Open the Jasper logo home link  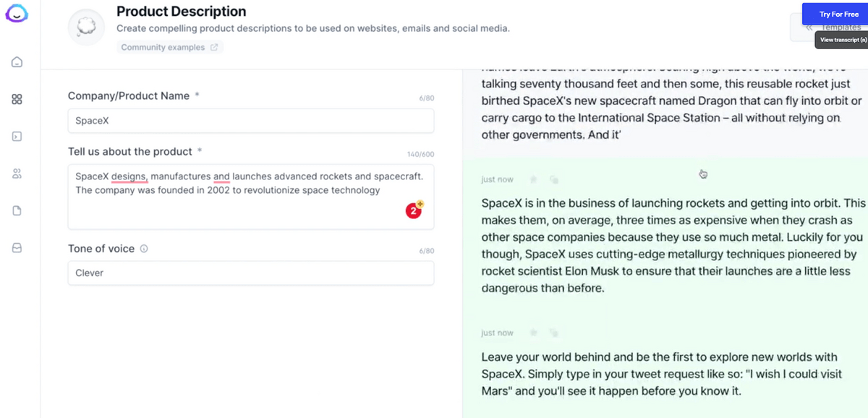[17, 14]
